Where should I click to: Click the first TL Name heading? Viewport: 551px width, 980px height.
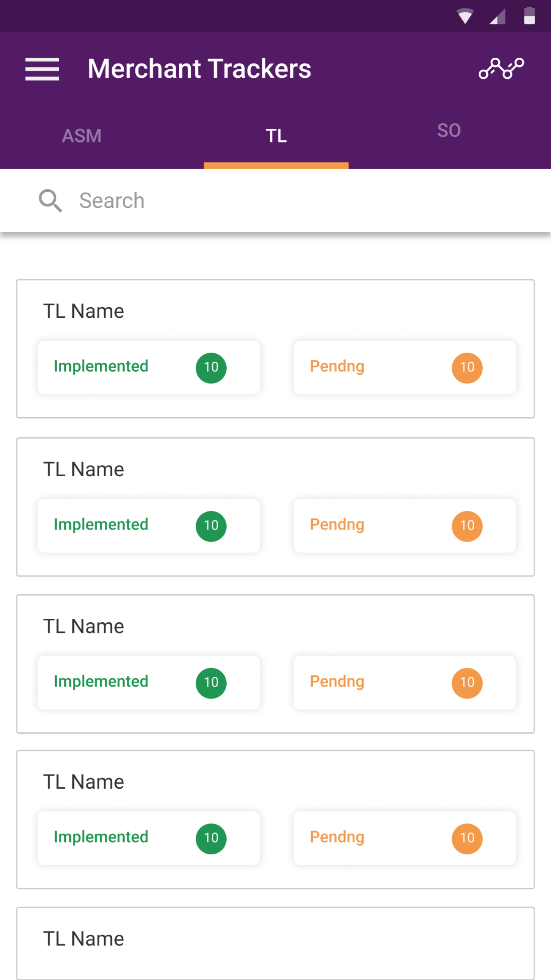[83, 311]
